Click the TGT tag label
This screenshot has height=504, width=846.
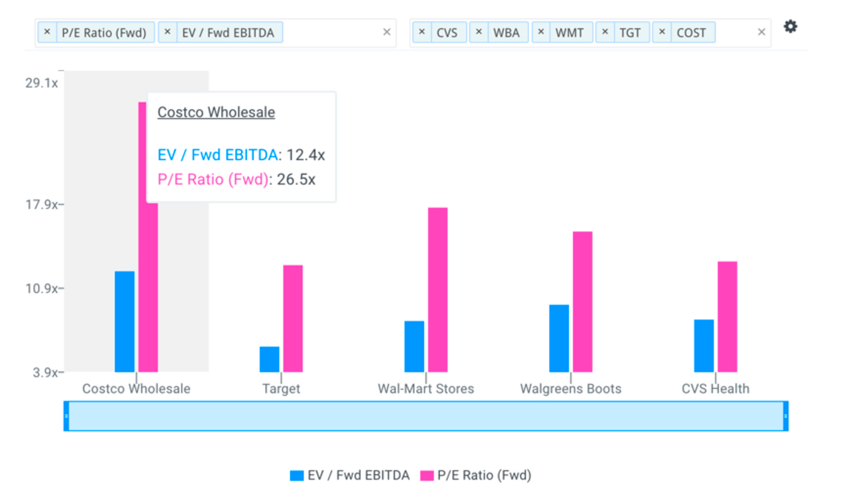630,33
